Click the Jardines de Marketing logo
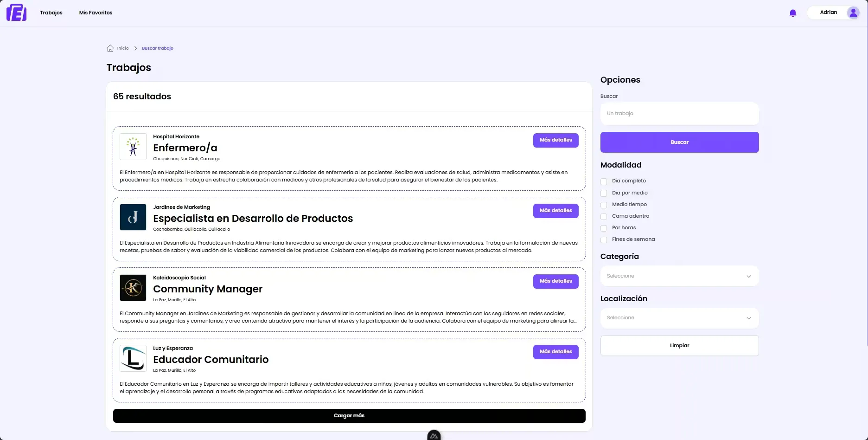 pos(133,217)
